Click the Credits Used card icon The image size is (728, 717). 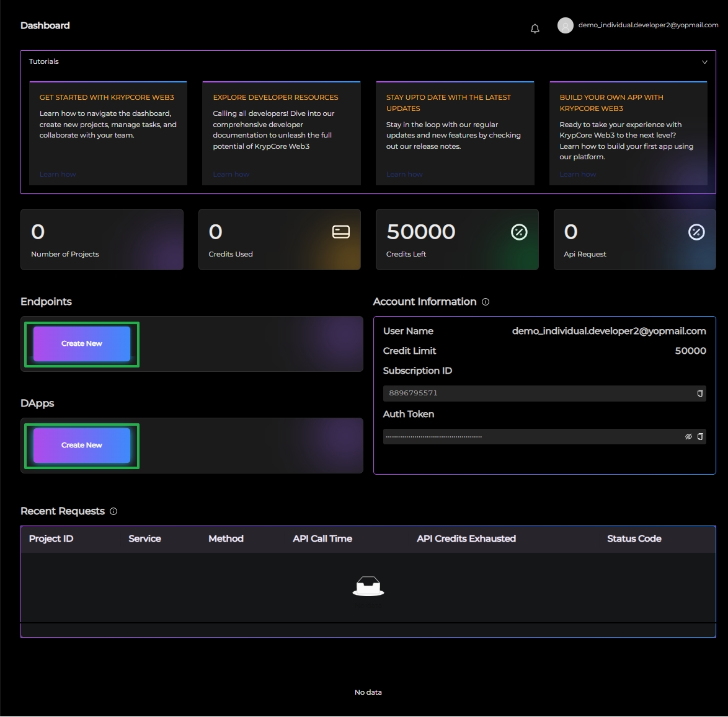[x=340, y=232]
